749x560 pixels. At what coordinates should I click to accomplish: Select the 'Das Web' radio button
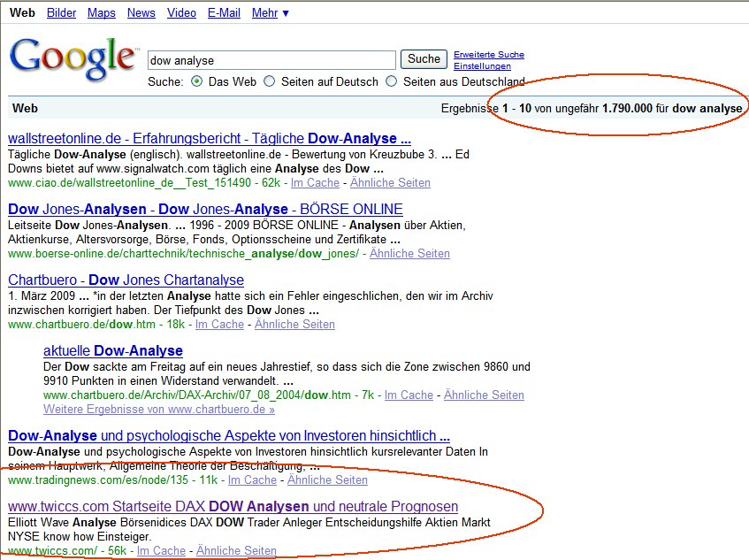(x=196, y=81)
